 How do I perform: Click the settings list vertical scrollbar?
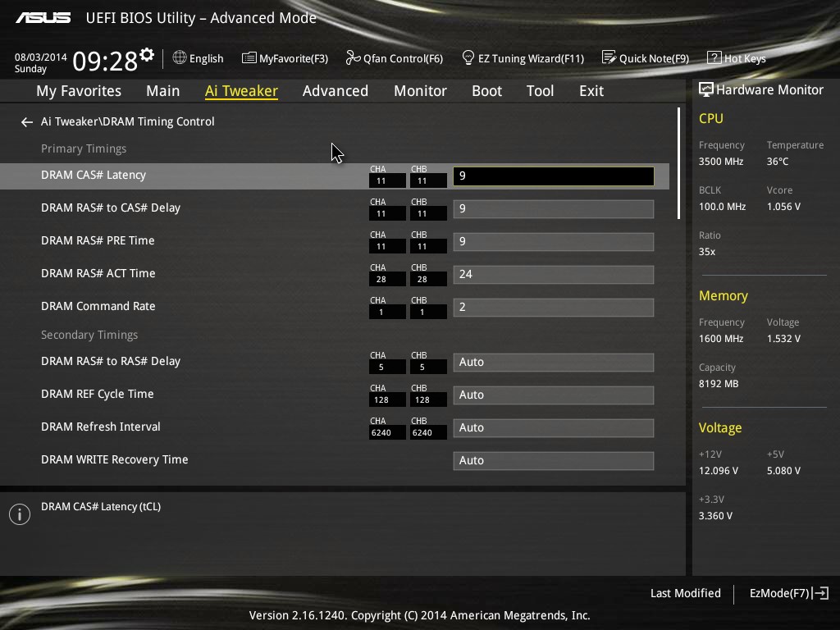pos(678,163)
